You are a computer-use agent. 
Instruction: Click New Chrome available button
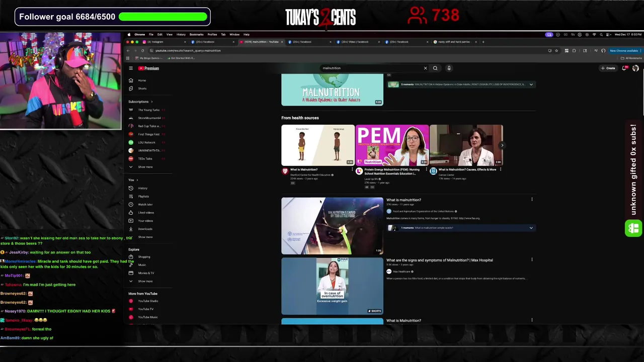[x=624, y=51]
